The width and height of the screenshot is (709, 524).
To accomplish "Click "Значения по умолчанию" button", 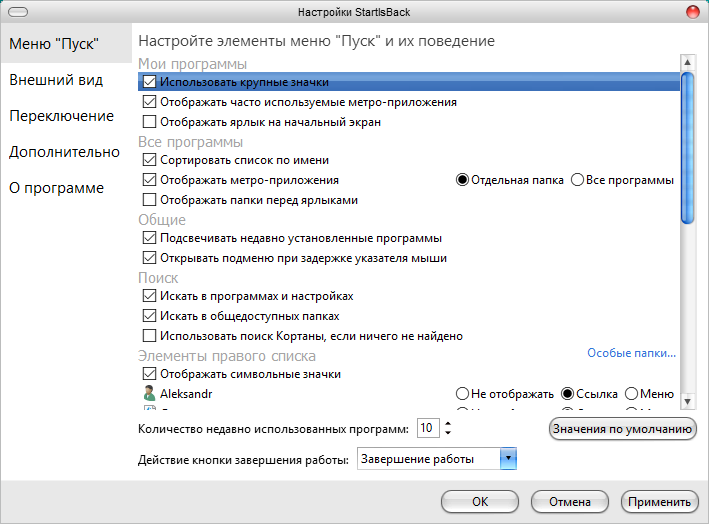I will pos(622,429).
